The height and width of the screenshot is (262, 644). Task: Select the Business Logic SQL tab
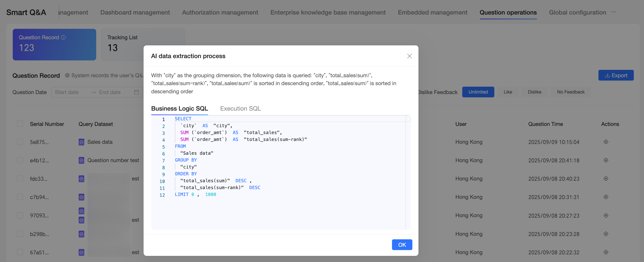179,109
